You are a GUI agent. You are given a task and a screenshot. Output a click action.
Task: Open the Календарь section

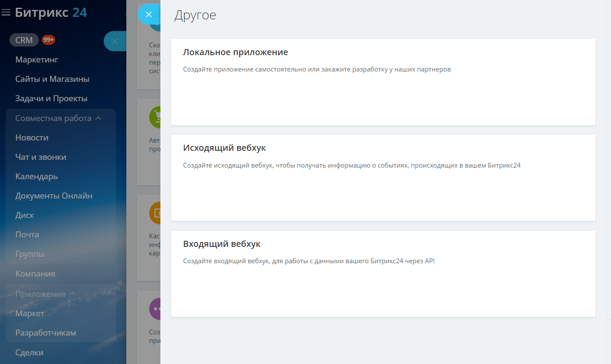(36, 176)
